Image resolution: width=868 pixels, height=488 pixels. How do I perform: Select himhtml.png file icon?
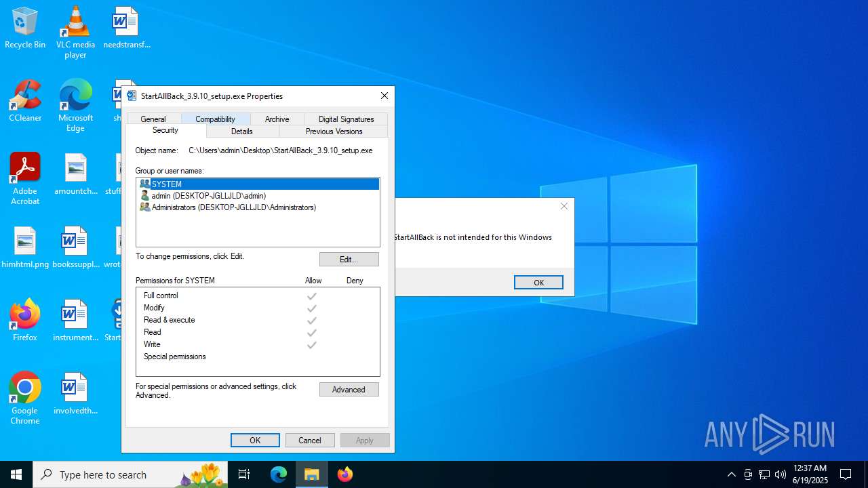coord(25,247)
